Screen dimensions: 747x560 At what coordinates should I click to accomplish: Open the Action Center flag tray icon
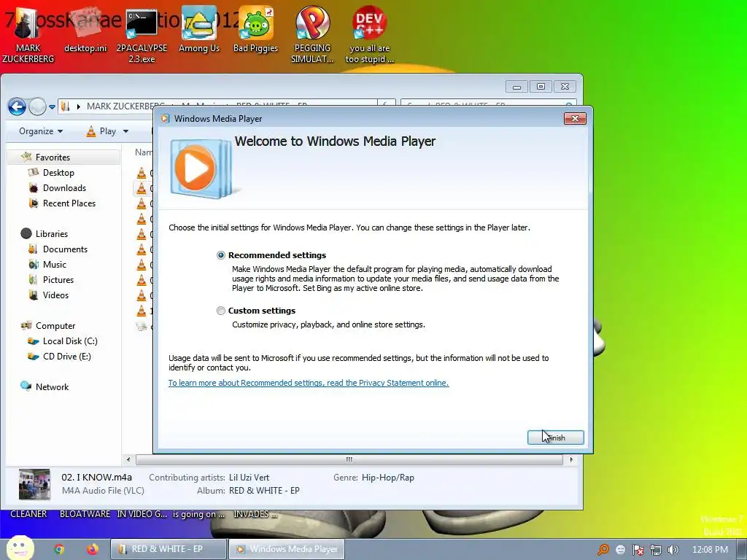click(x=638, y=550)
